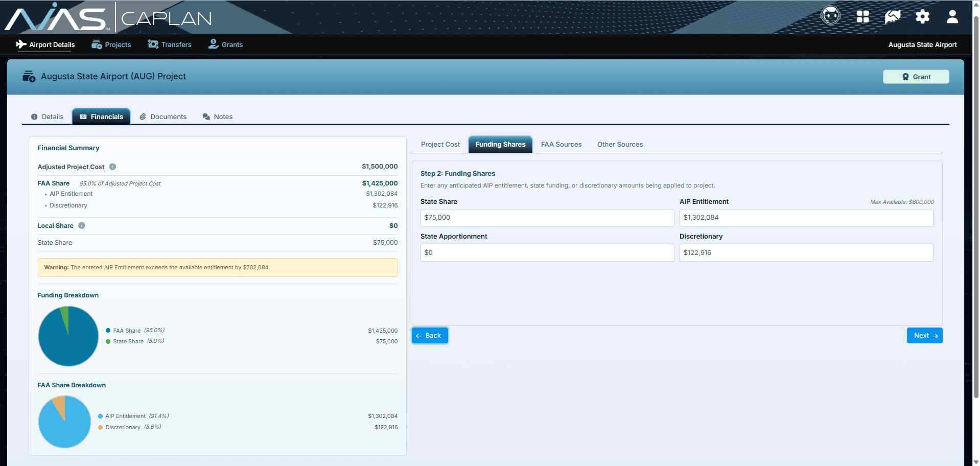Open the Grants section
980x466 pixels.
225,44
